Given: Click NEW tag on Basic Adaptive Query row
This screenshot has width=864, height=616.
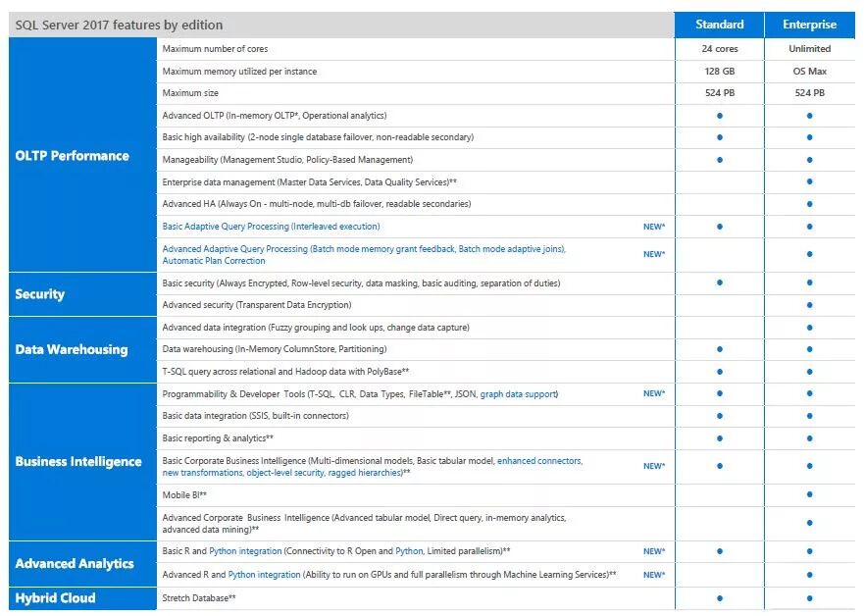Looking at the screenshot, I should [654, 227].
